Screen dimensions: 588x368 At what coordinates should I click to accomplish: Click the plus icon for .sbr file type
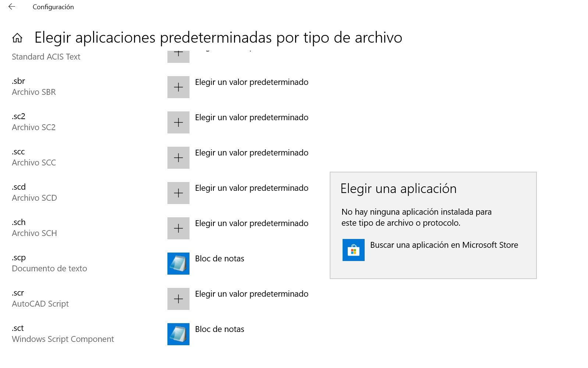[x=178, y=87]
